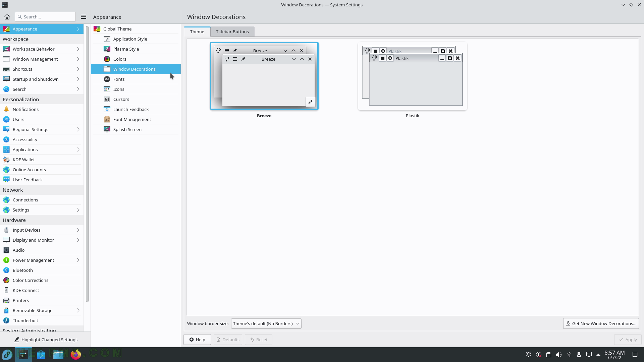644x362 pixels.
Task: Open Online Accounts settings
Action: pos(42,170)
